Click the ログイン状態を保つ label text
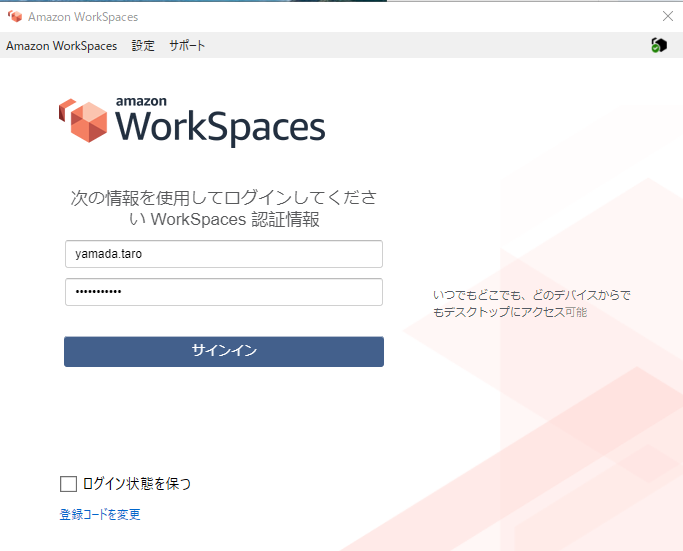The width and height of the screenshot is (683, 551). pyautogui.click(x=137, y=484)
